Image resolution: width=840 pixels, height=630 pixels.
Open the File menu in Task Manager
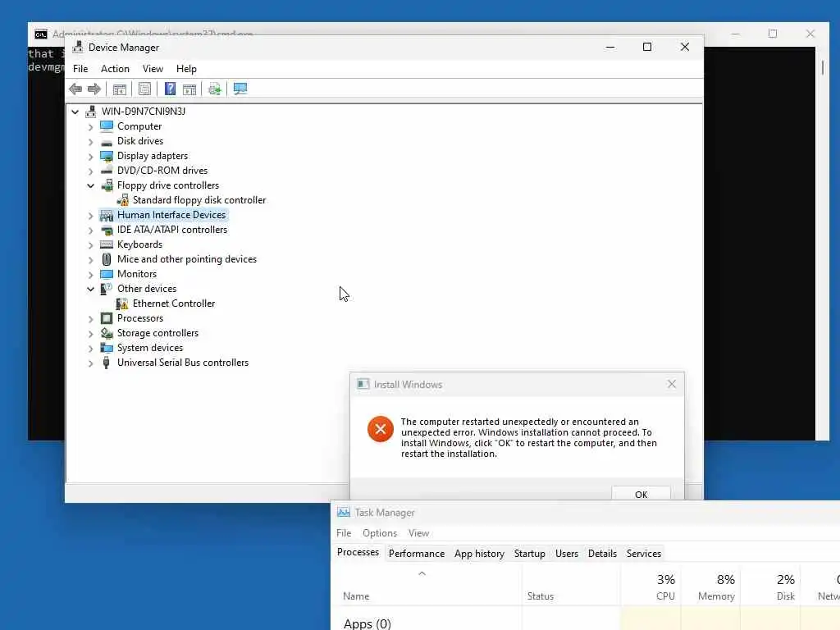pos(344,533)
